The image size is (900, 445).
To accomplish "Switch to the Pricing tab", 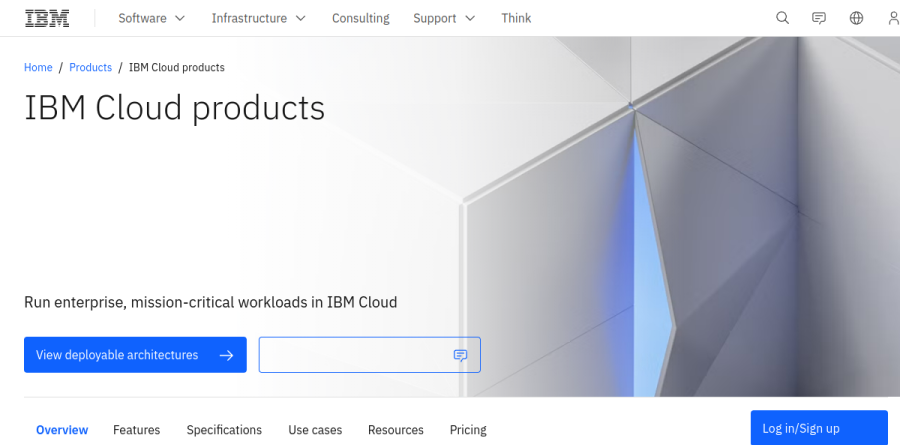I will [x=468, y=429].
